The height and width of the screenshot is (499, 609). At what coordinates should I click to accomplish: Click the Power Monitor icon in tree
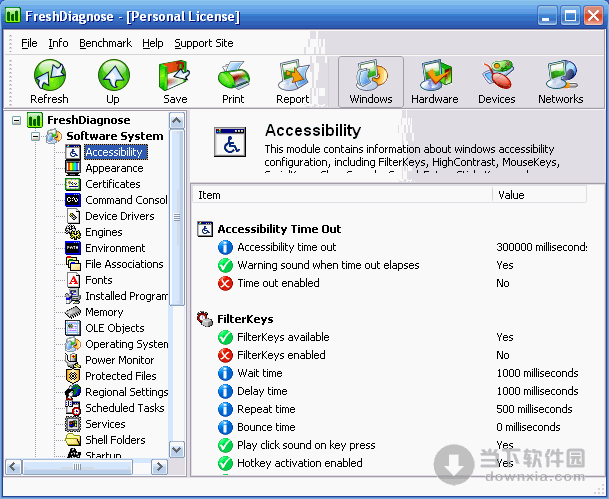click(73, 360)
